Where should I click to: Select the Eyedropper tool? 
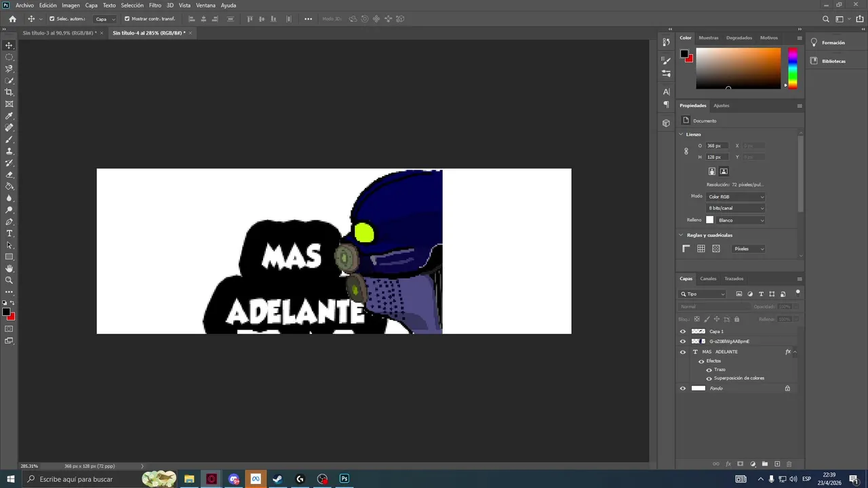9,116
